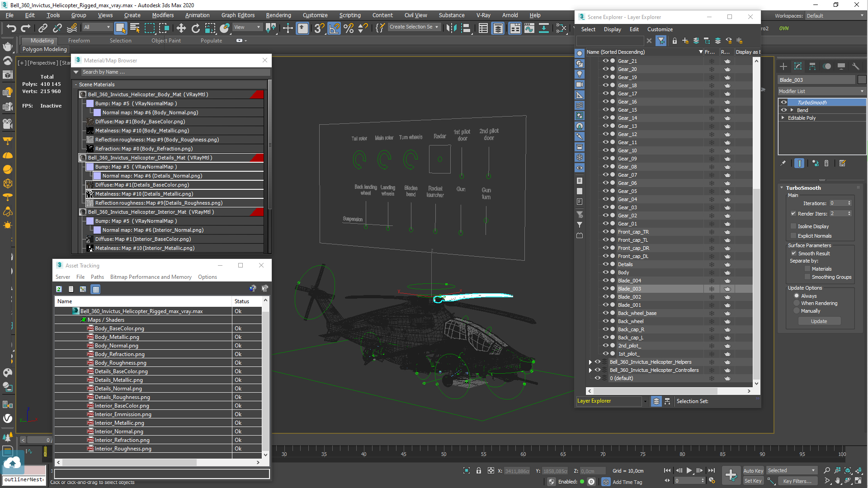Open Paths menu in Asset Tracking
The height and width of the screenshot is (488, 868).
click(x=97, y=277)
